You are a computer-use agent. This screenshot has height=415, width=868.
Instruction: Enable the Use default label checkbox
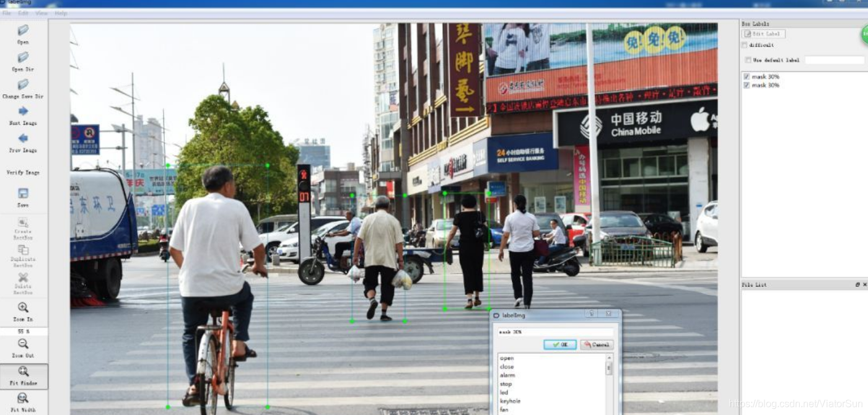point(748,60)
